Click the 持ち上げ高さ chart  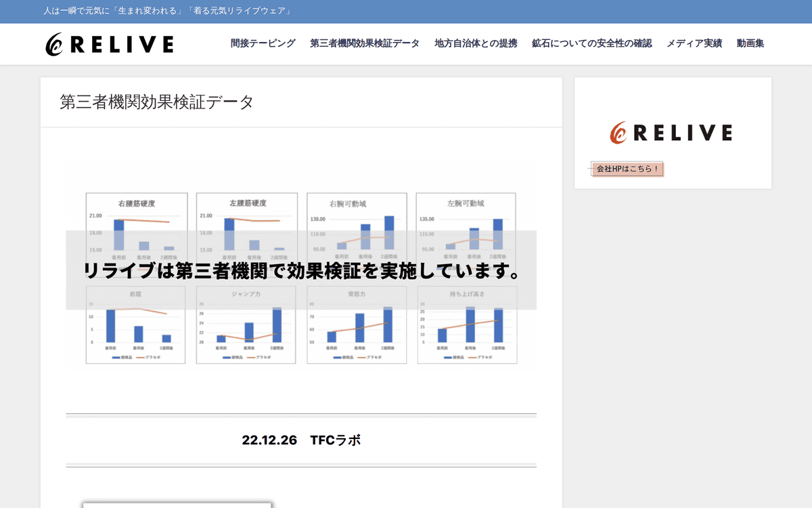coord(467,325)
